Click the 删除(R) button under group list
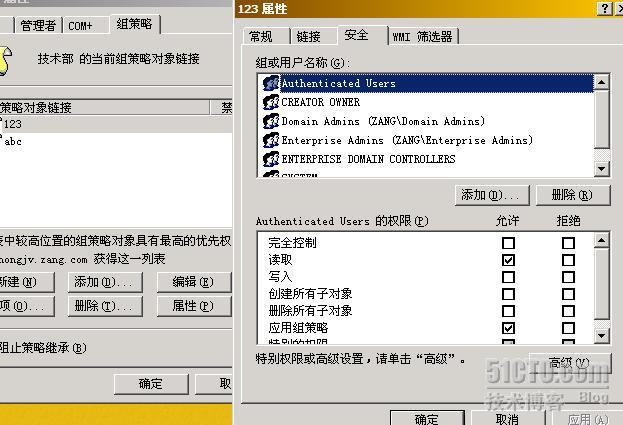623x425 pixels. coord(573,195)
